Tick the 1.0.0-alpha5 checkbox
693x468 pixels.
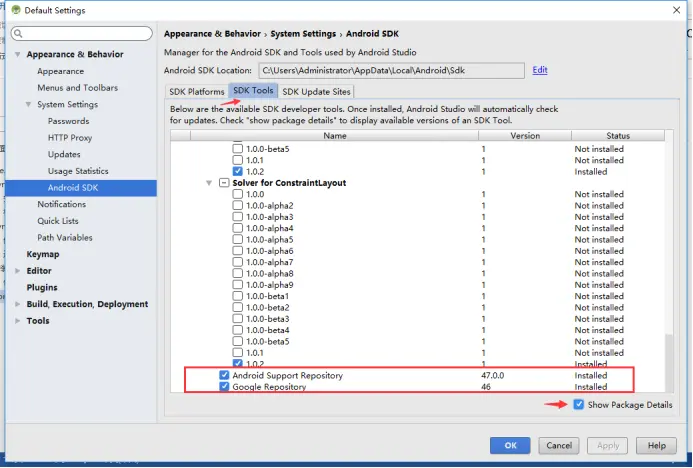click(x=238, y=240)
